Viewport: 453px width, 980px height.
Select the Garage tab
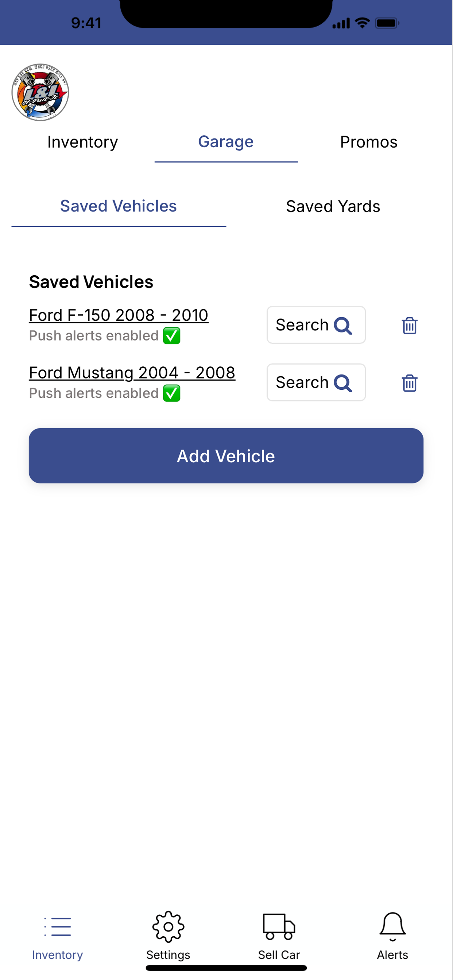point(226,142)
